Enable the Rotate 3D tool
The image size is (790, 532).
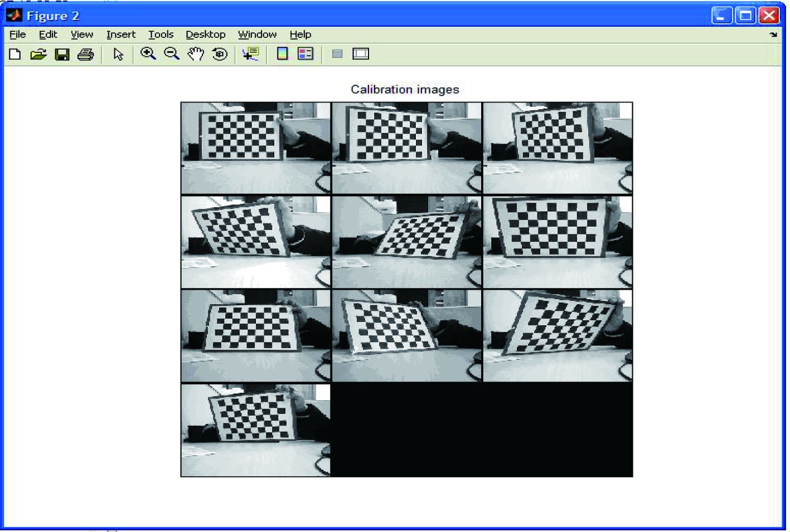pyautogui.click(x=220, y=54)
